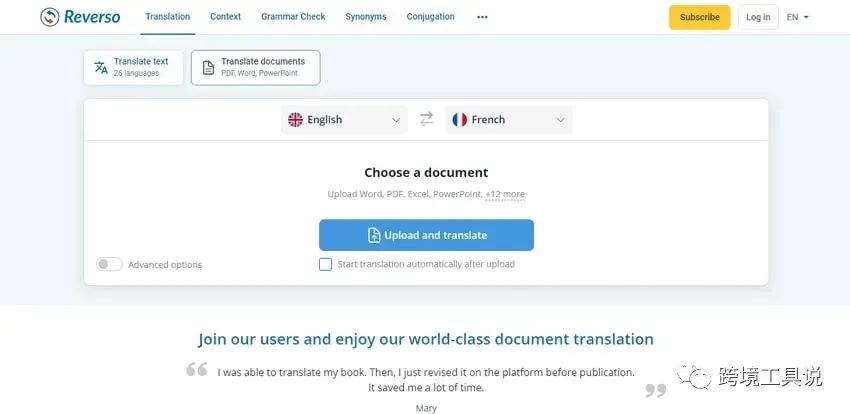Click the Log in button
The width and height of the screenshot is (850, 414).
click(758, 17)
